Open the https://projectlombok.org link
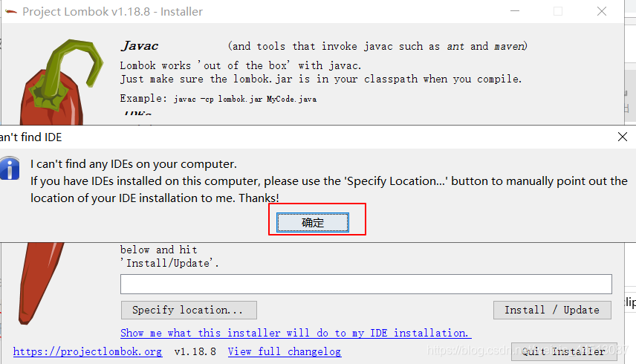Image resolution: width=636 pixels, height=364 pixels. [88, 351]
